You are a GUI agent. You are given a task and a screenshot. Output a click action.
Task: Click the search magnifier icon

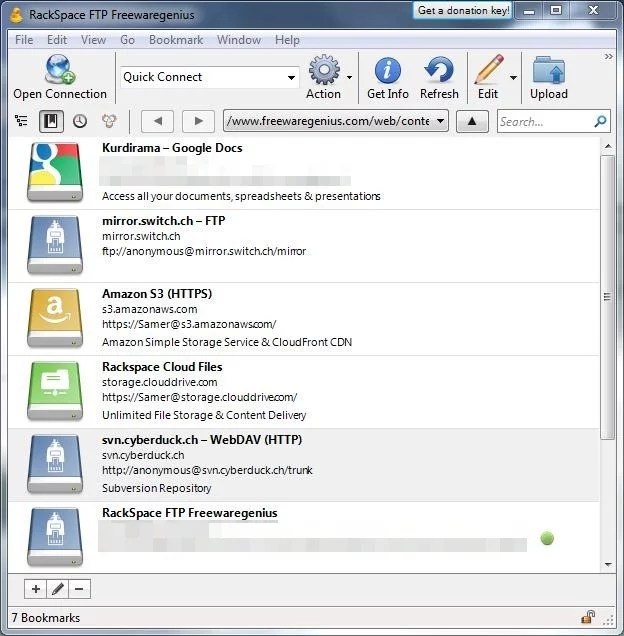[x=600, y=121]
